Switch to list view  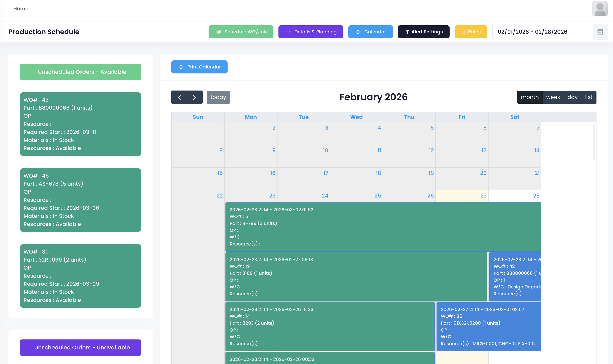pyautogui.click(x=588, y=97)
